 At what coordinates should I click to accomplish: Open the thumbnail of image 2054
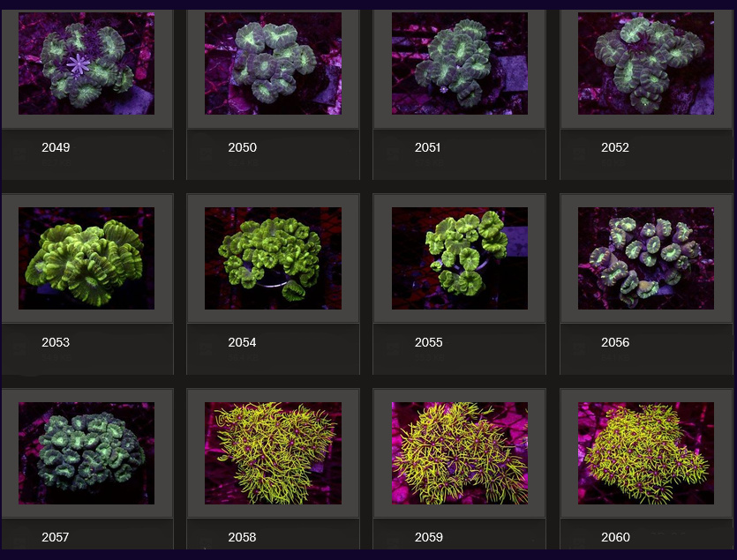click(273, 258)
